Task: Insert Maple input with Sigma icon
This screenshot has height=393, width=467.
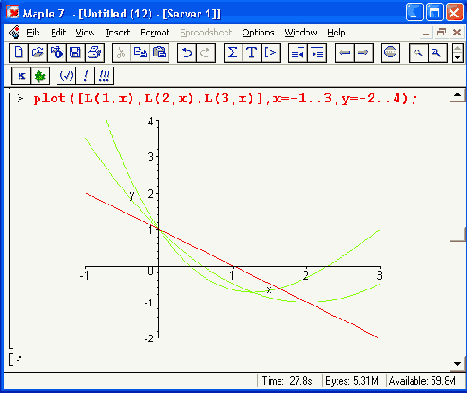Action: click(x=233, y=53)
